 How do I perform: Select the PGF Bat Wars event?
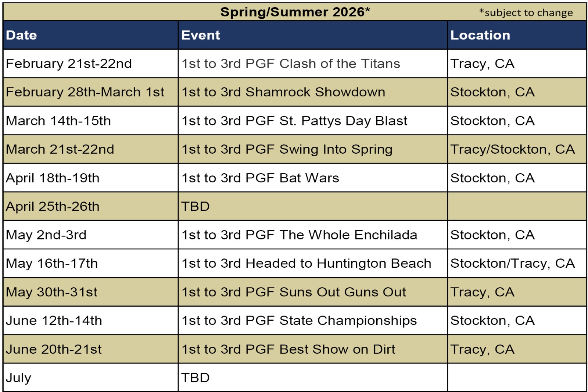point(260,178)
